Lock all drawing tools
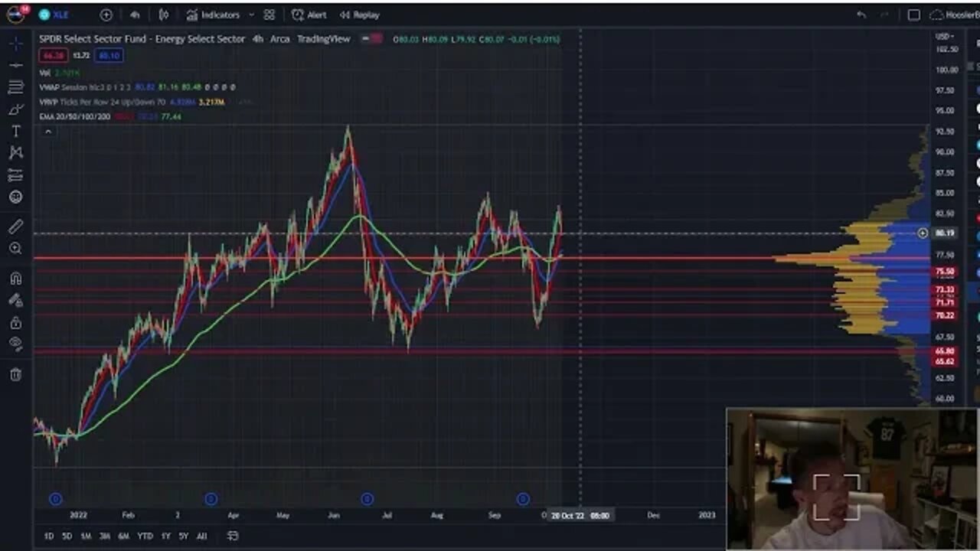Screen dimensions: 980x551 [x=15, y=322]
